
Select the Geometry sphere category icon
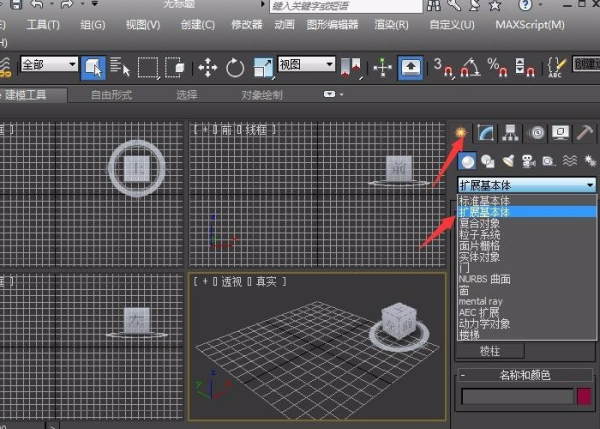click(467, 161)
